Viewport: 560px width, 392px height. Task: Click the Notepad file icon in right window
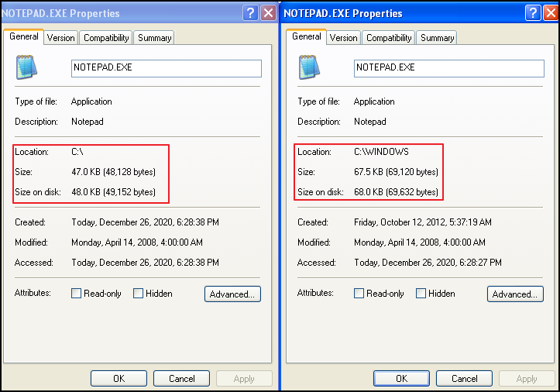[309, 67]
